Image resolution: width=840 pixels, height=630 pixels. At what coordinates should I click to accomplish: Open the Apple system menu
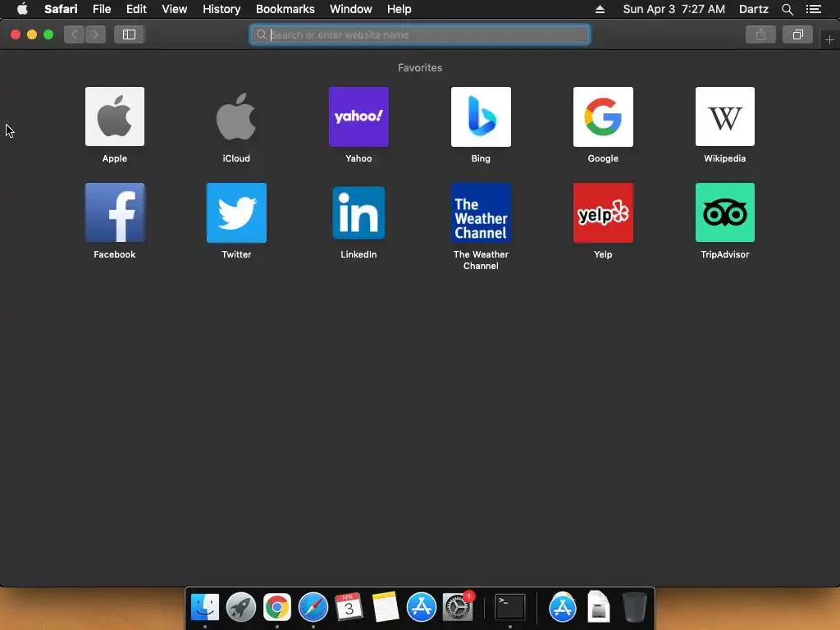click(x=22, y=9)
